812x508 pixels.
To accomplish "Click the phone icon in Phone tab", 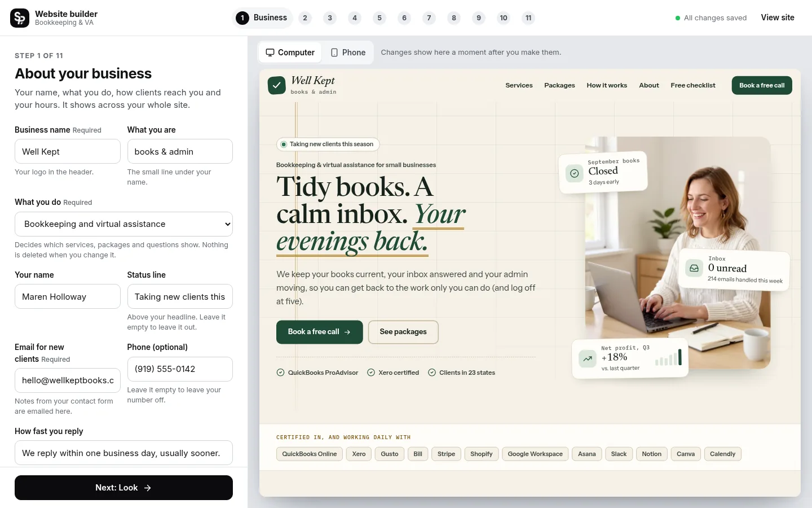I will pos(334,52).
